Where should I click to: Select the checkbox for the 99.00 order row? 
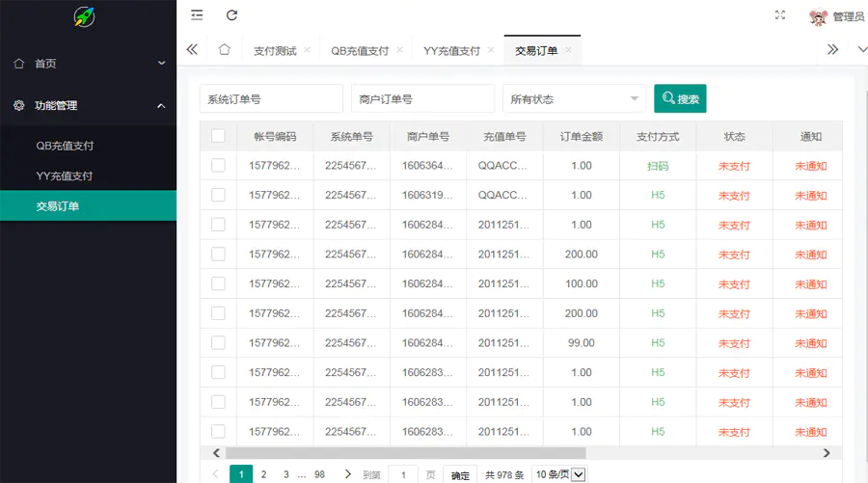pos(218,343)
